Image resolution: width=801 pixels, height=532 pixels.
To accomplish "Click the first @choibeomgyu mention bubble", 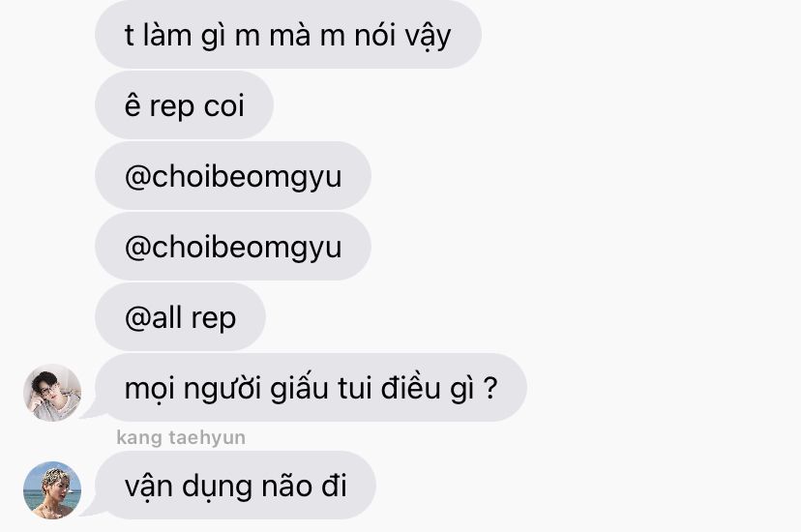I will (x=233, y=176).
